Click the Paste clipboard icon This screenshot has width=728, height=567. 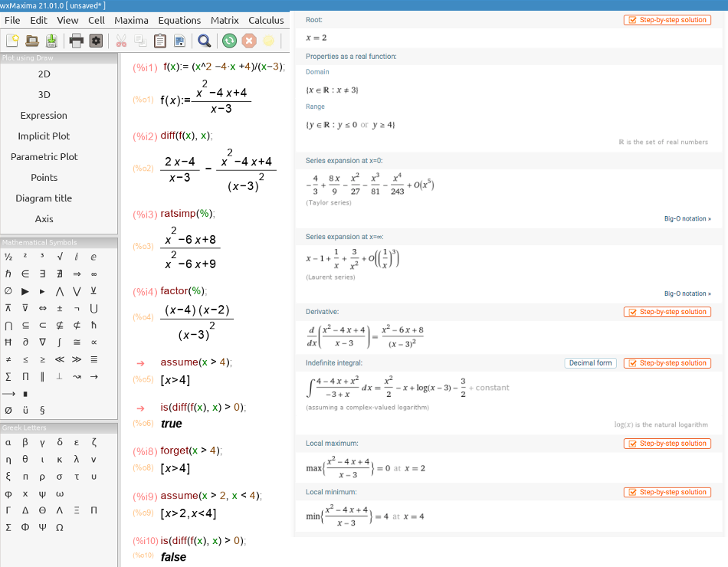click(x=160, y=41)
